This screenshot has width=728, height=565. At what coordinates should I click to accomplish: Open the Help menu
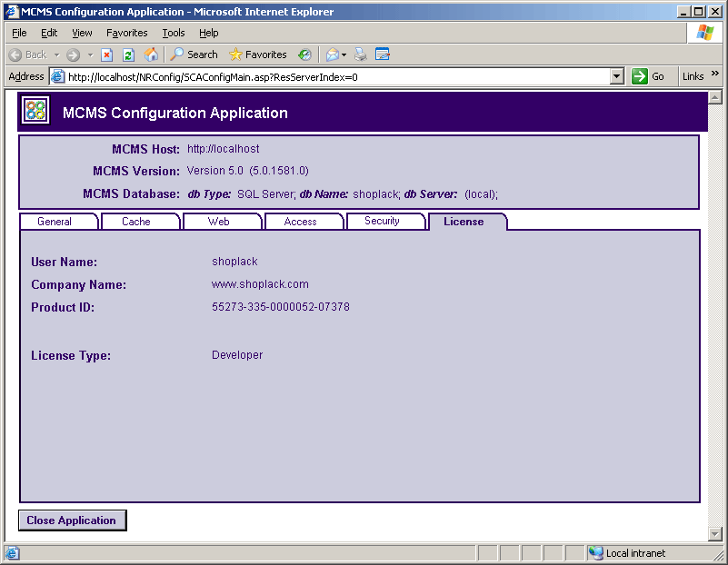pos(208,33)
